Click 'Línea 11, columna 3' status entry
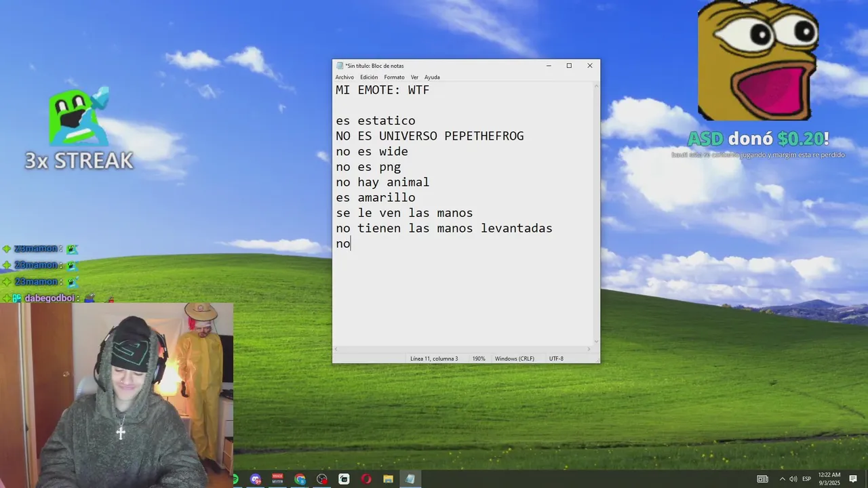The image size is (868, 488). point(434,359)
